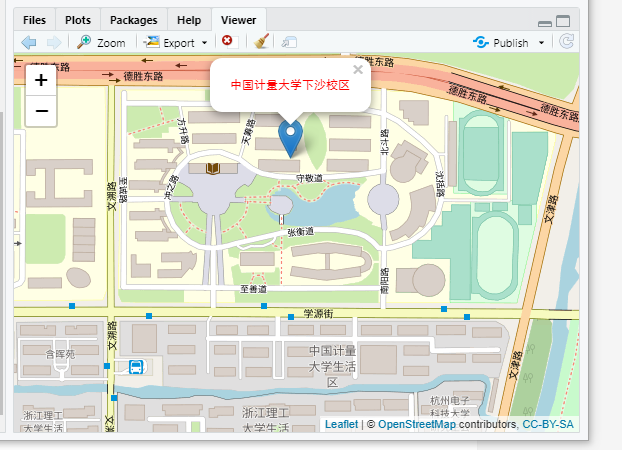Click the 中国计量大学生活区 label

click(332, 366)
